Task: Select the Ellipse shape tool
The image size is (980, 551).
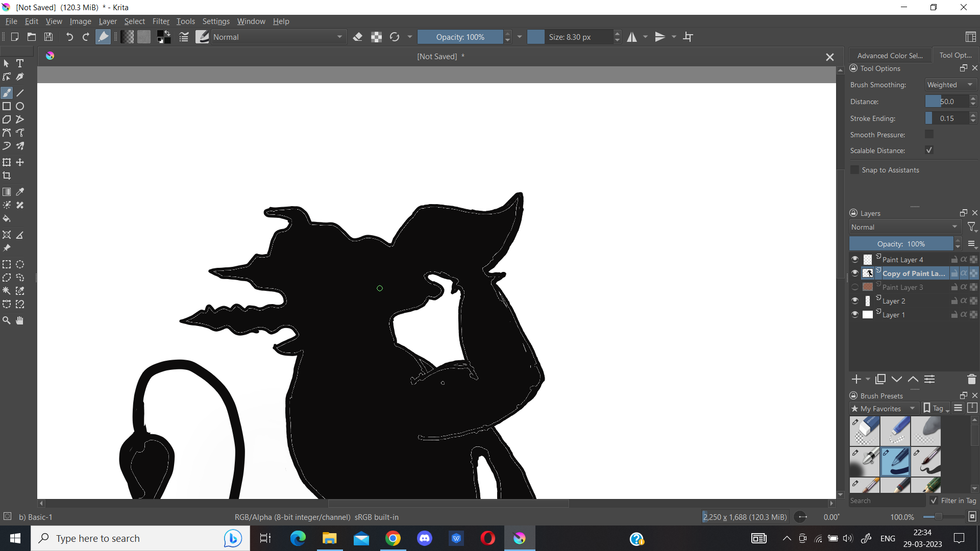Action: pos(20,106)
